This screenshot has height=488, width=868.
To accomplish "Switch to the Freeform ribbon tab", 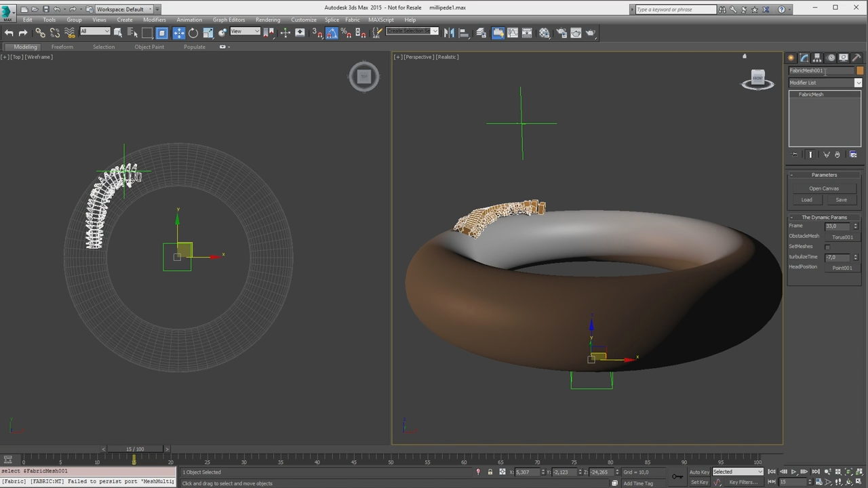I will 62,47.
